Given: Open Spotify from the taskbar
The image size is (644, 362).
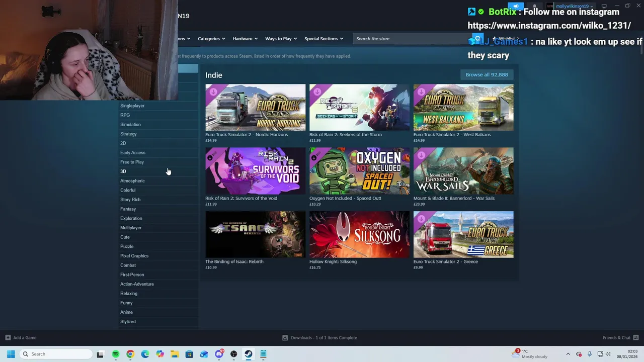Looking at the screenshot, I should pyautogui.click(x=116, y=354).
